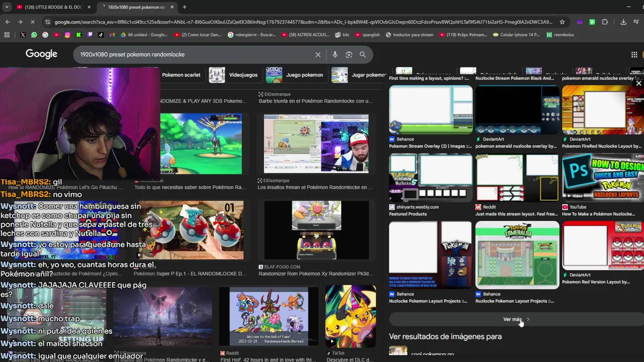Stop loading the page in toolbar

(x=32, y=22)
